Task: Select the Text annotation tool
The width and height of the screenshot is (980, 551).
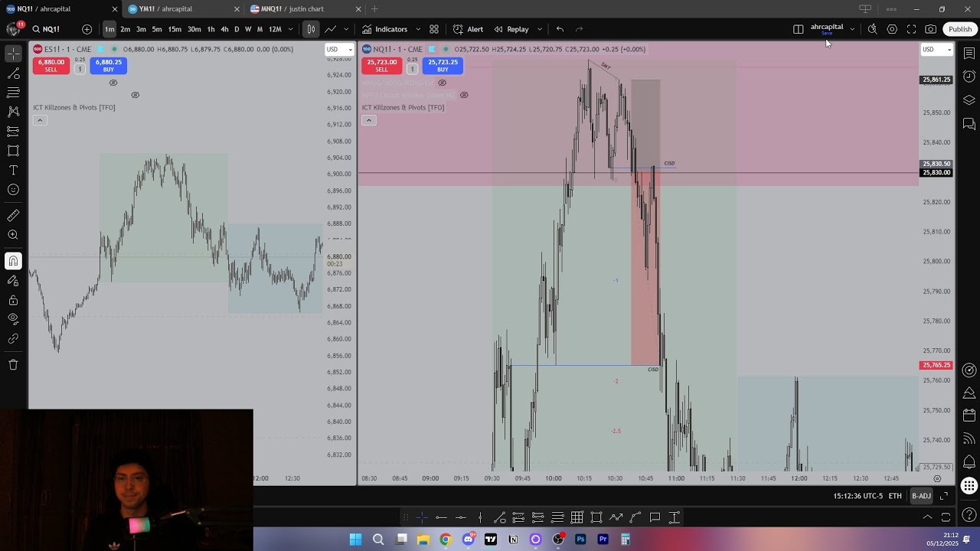Action: pyautogui.click(x=13, y=170)
